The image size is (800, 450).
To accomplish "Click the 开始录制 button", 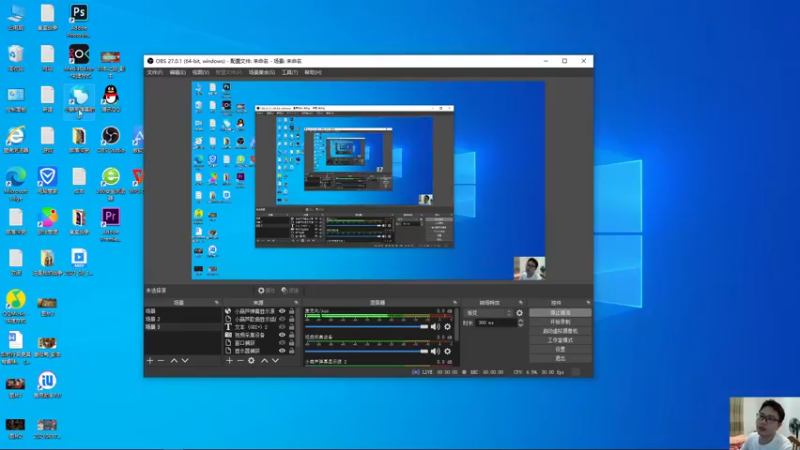I will (560, 321).
